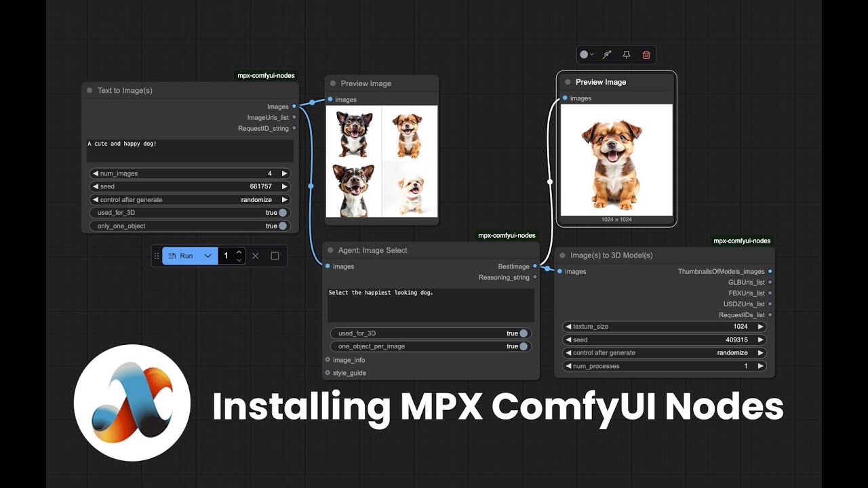Increase num_images with right arrow
868x488 pixels.
285,174
